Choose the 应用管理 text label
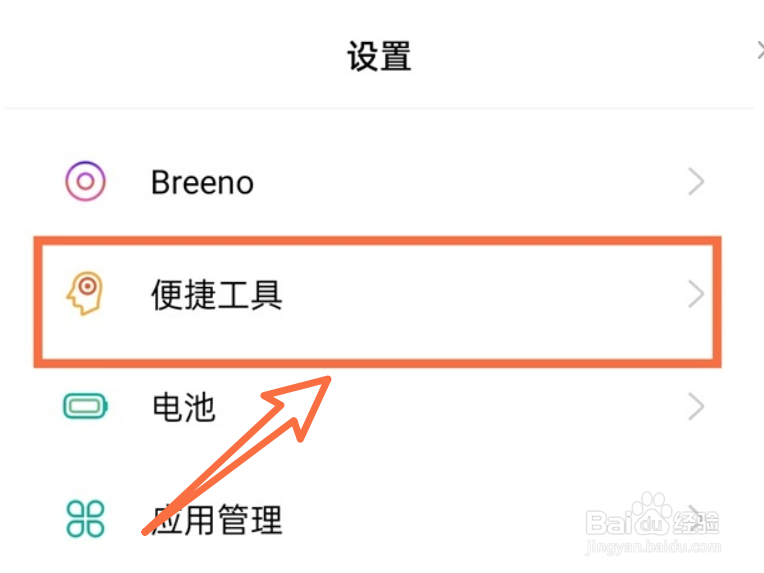 (217, 520)
